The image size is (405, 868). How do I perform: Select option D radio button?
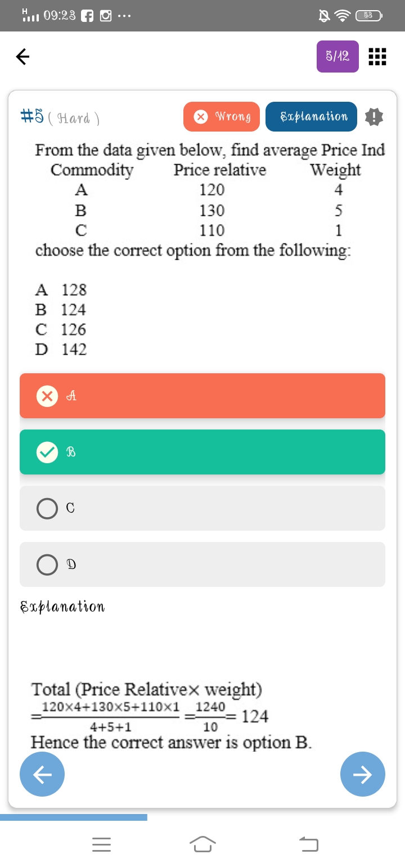click(47, 564)
